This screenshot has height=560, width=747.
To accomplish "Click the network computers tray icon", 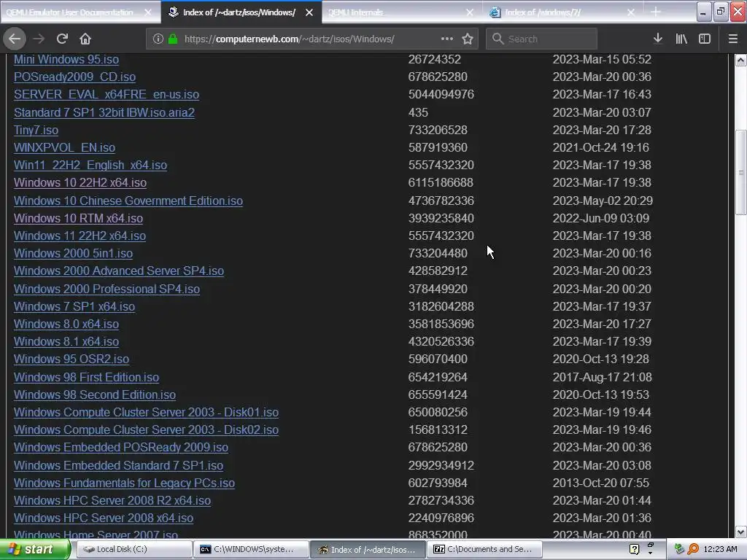I will [x=679, y=549].
